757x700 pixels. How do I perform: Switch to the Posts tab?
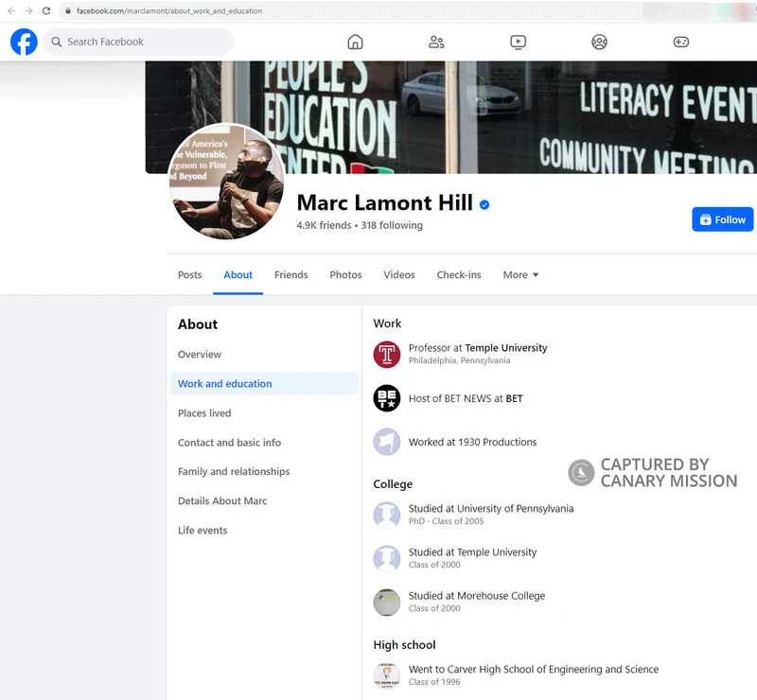click(x=189, y=274)
